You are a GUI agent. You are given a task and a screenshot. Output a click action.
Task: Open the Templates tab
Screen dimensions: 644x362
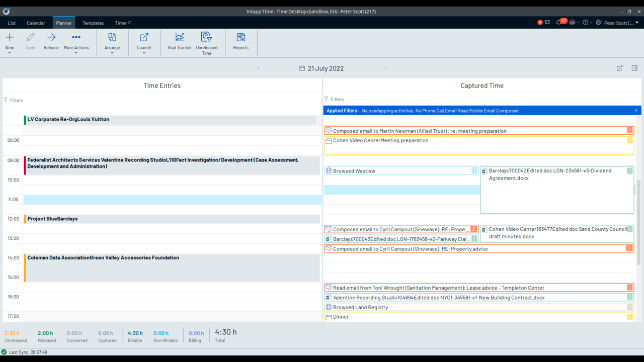(93, 23)
